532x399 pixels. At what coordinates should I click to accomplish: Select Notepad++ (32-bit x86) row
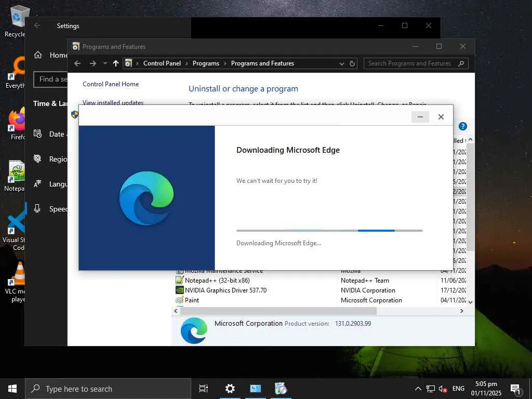[321, 281]
